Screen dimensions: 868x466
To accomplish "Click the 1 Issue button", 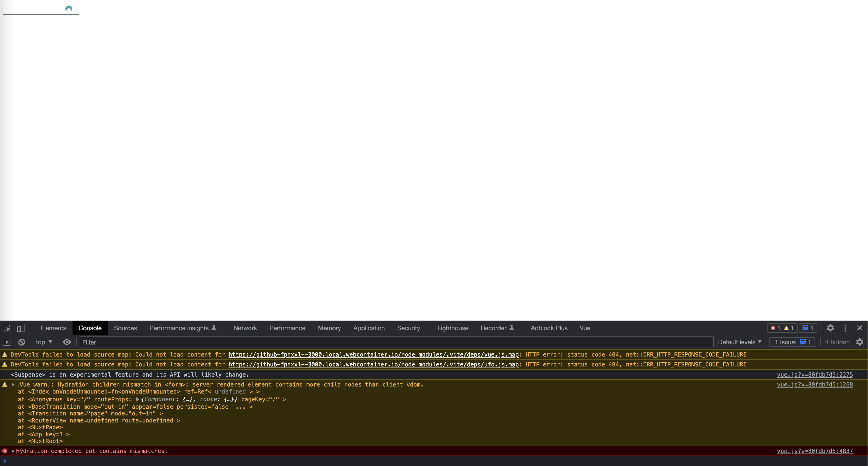I will click(792, 342).
